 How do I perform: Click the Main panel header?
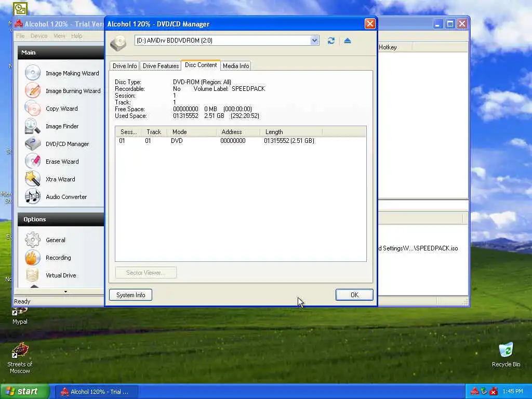[61, 52]
